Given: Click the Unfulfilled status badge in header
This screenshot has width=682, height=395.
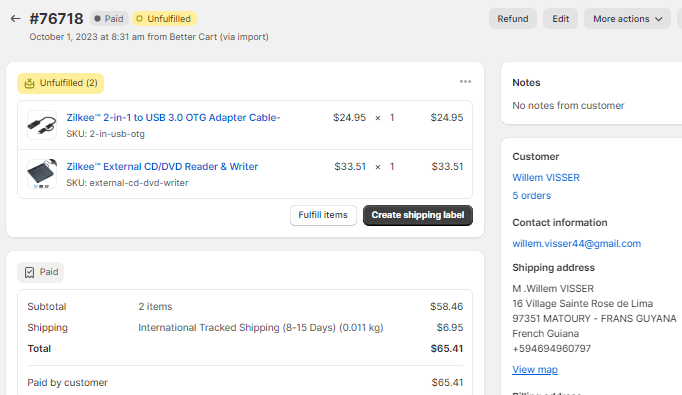Looking at the screenshot, I should pyautogui.click(x=164, y=19).
